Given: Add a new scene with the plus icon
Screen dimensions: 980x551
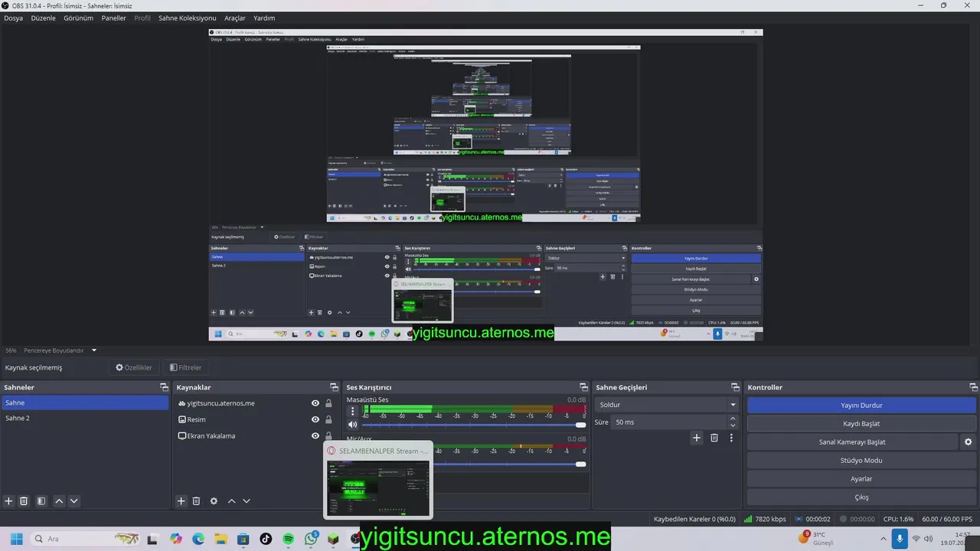Looking at the screenshot, I should pyautogui.click(x=9, y=501).
